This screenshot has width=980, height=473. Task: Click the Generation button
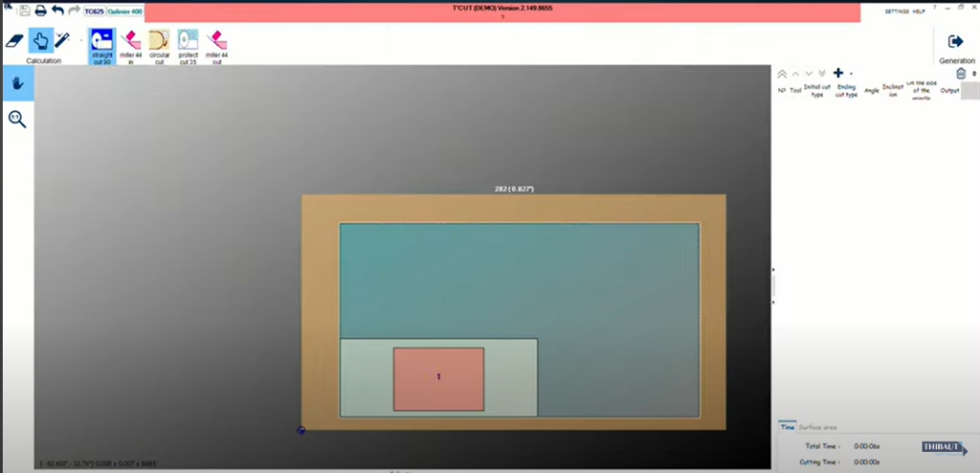coord(956,46)
